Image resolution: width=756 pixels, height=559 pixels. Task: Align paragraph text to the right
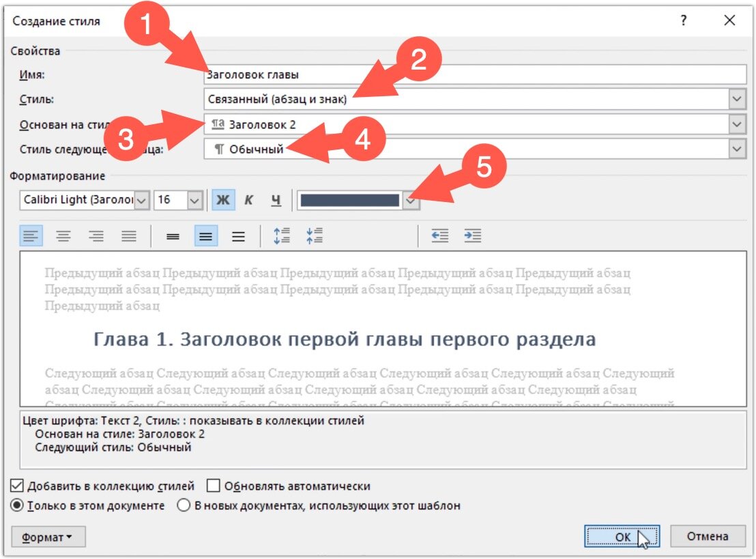[x=96, y=236]
